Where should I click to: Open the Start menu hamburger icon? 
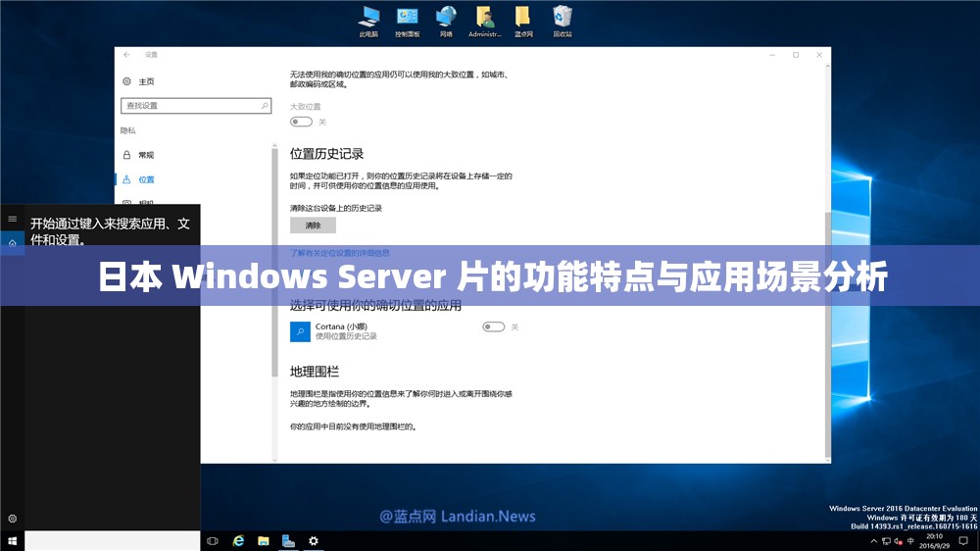point(12,219)
